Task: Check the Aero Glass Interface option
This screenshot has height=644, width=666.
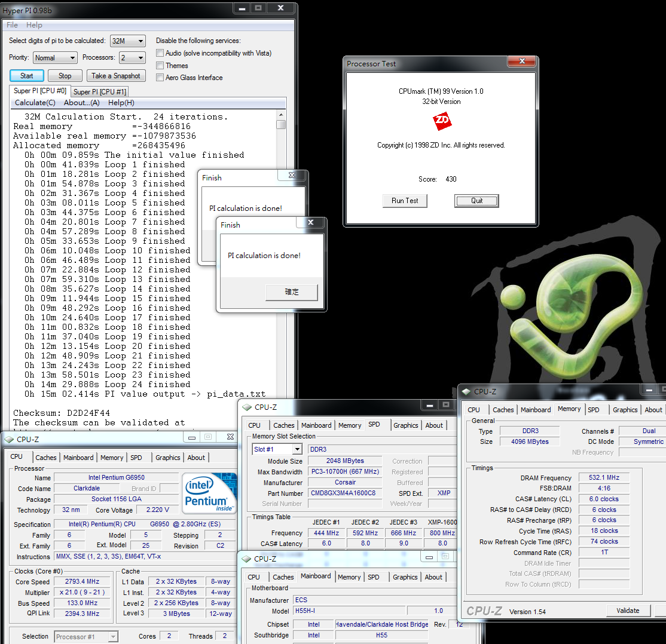Action: point(160,78)
